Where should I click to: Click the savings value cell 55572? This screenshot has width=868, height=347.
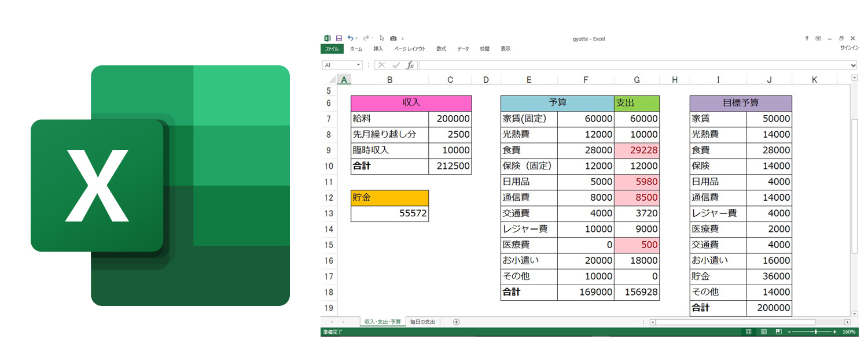[x=389, y=213]
